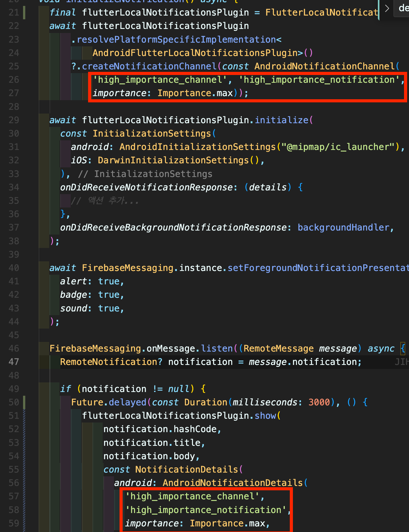
Task: Click 'RemoteNotification?' type on line 47
Action: 111,362
